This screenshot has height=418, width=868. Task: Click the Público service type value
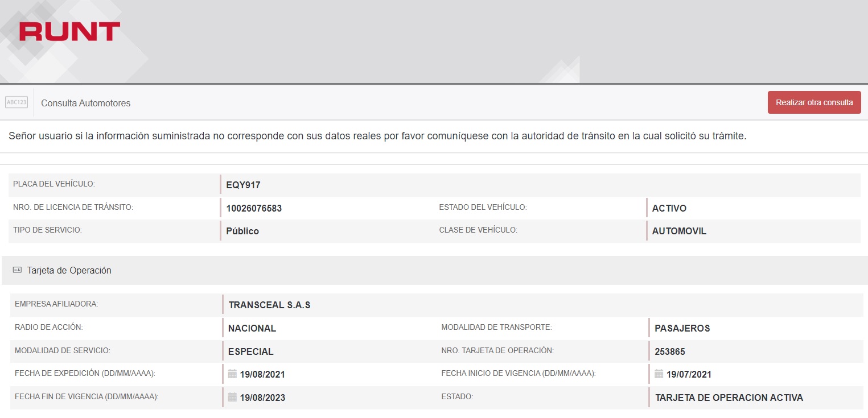point(242,231)
